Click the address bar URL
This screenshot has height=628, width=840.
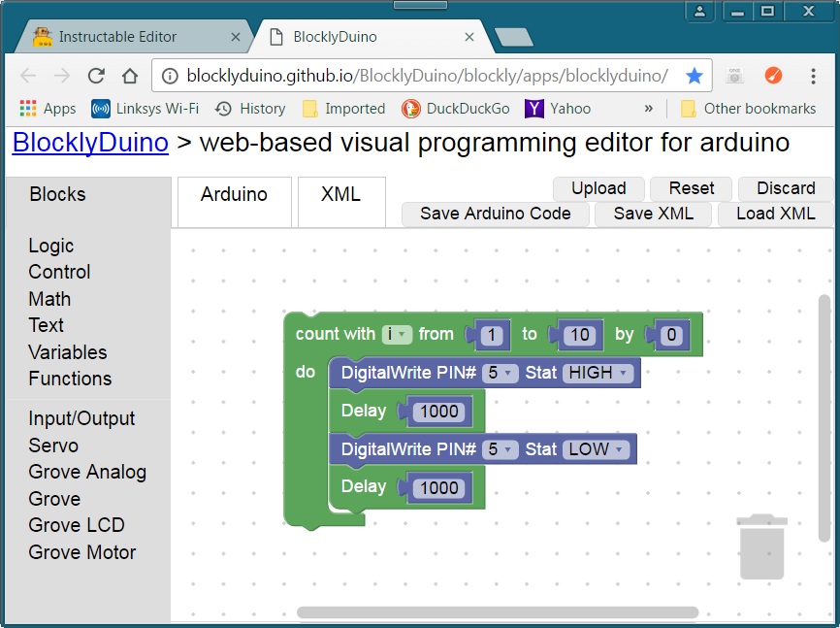(x=427, y=76)
